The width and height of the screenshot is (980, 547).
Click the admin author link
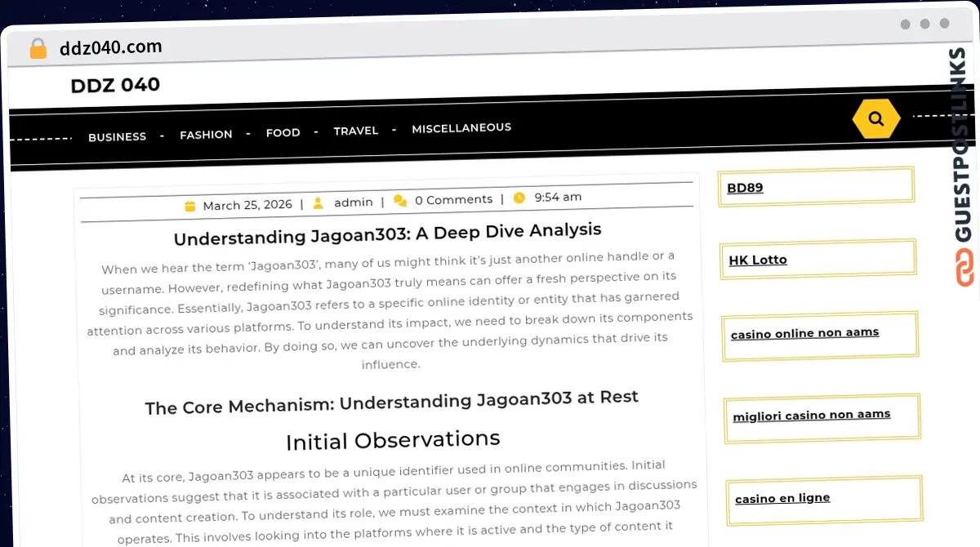[x=354, y=202]
